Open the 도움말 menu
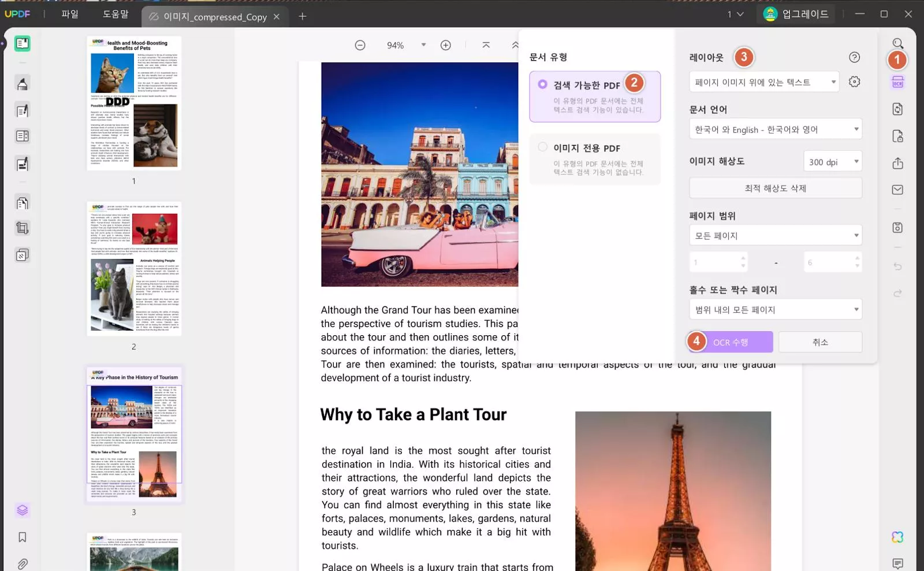This screenshot has height=571, width=924. pyautogui.click(x=115, y=14)
